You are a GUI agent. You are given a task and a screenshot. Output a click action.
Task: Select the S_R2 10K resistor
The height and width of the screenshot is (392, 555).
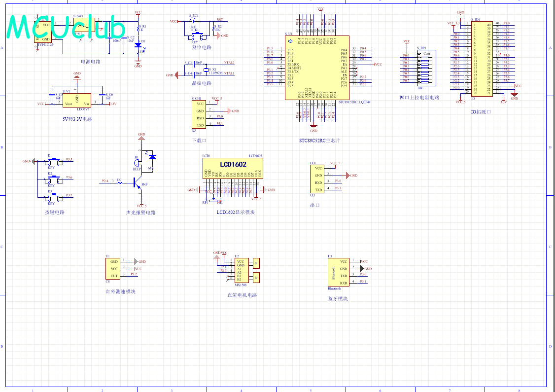[213, 28]
